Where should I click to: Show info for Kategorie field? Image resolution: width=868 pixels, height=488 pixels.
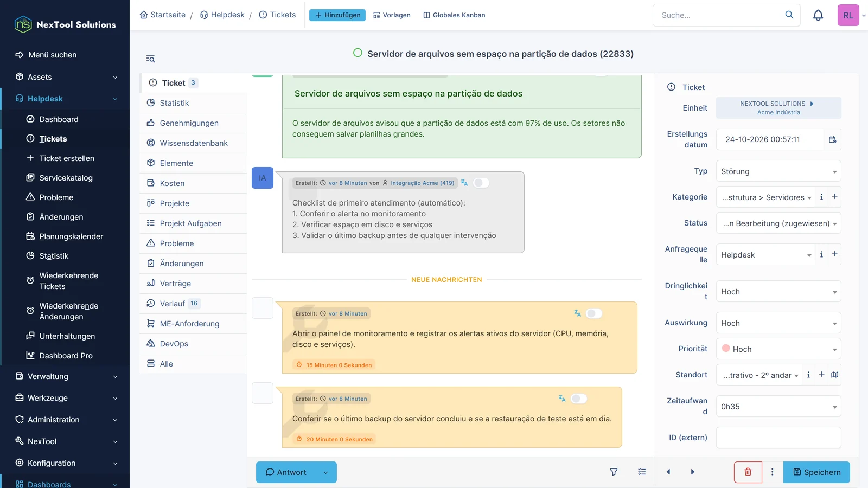pos(821,197)
